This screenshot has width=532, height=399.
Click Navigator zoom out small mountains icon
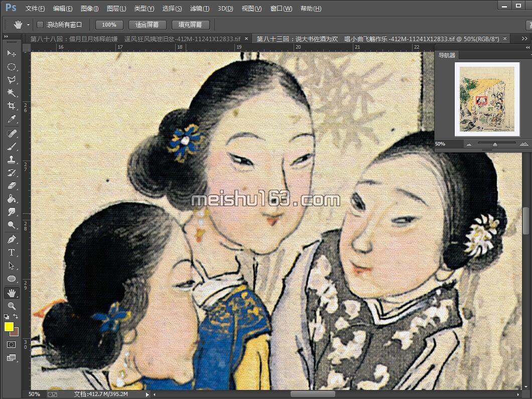coord(469,144)
